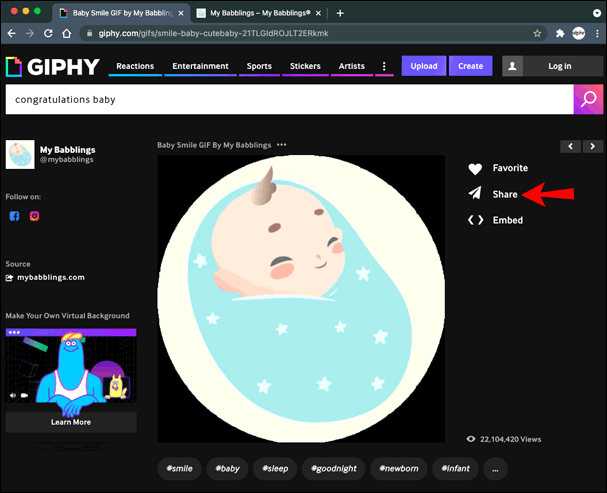Click the Embed code brackets icon

(475, 220)
